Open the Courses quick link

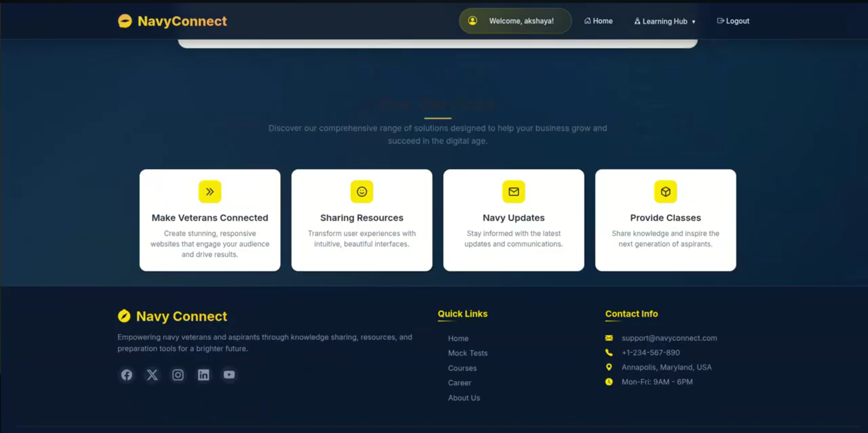[462, 368]
